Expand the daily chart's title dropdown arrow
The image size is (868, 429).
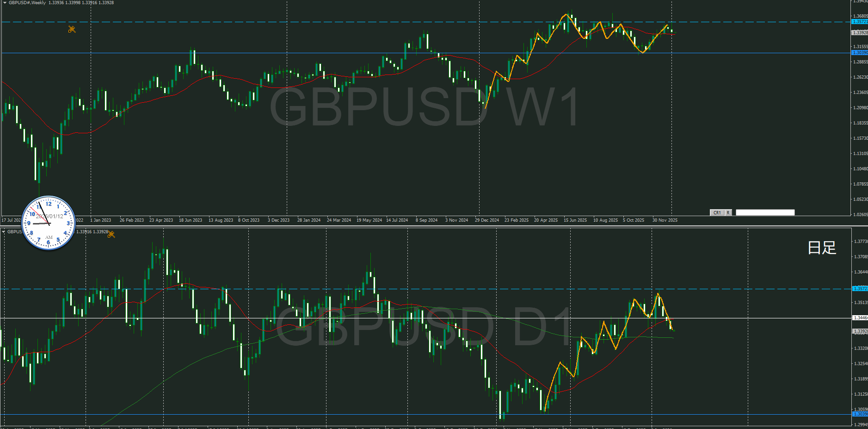click(4, 232)
